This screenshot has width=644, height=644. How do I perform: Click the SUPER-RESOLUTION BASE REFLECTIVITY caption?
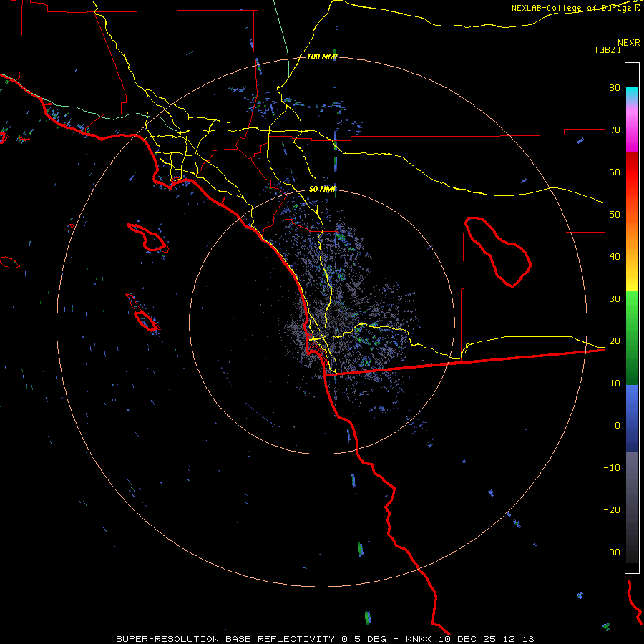coord(225,639)
